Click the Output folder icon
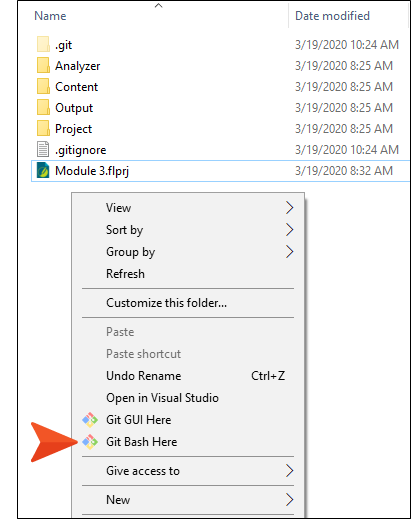The width and height of the screenshot is (411, 519). [x=43, y=107]
